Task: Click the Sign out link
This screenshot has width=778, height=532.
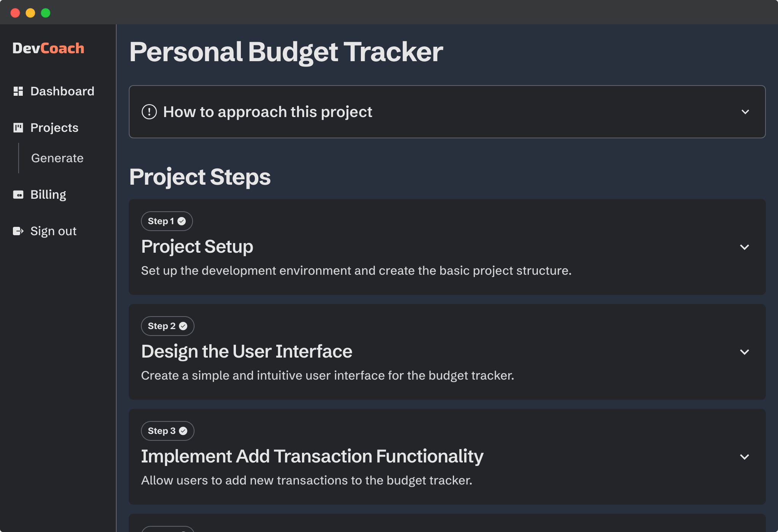Action: click(x=53, y=231)
